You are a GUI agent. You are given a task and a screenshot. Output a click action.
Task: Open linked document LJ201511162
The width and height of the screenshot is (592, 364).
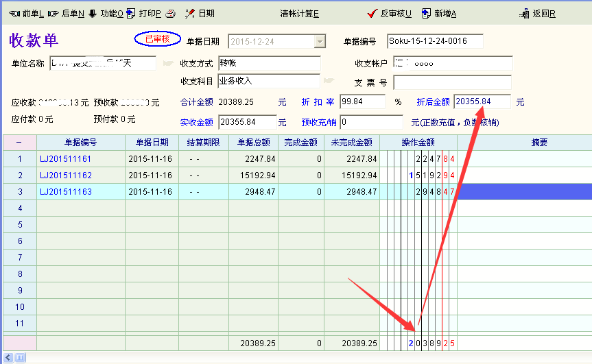(66, 175)
